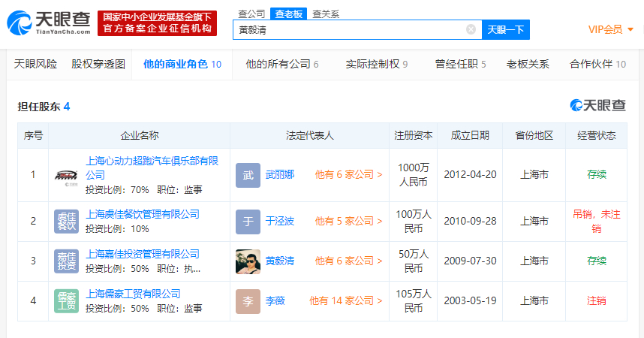
Task: Open the 股权穿透图 tab
Action: 98,64
